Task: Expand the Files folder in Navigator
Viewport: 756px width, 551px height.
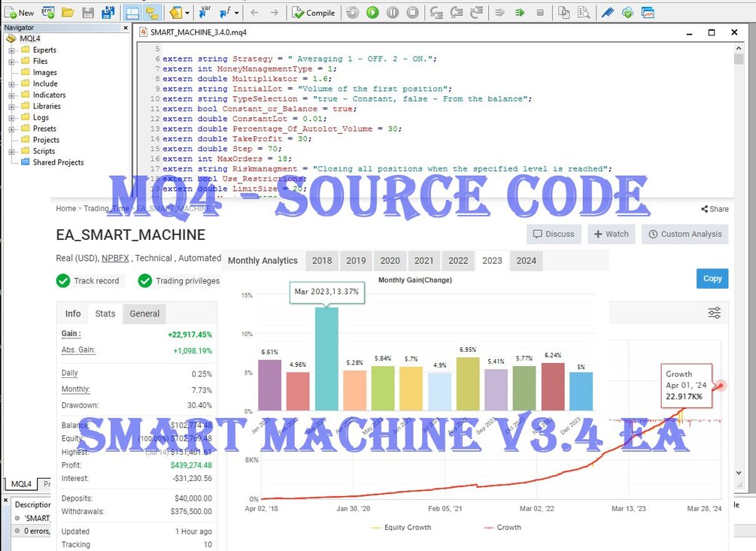Action: pyautogui.click(x=11, y=61)
